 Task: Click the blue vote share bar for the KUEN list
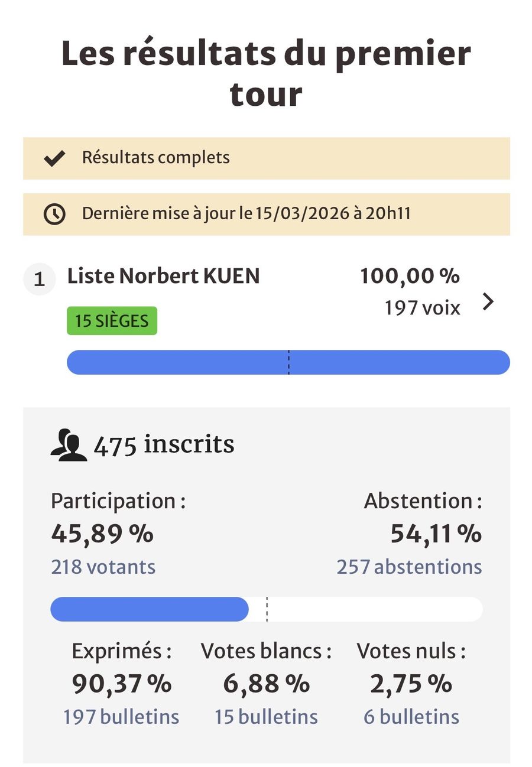288,362
